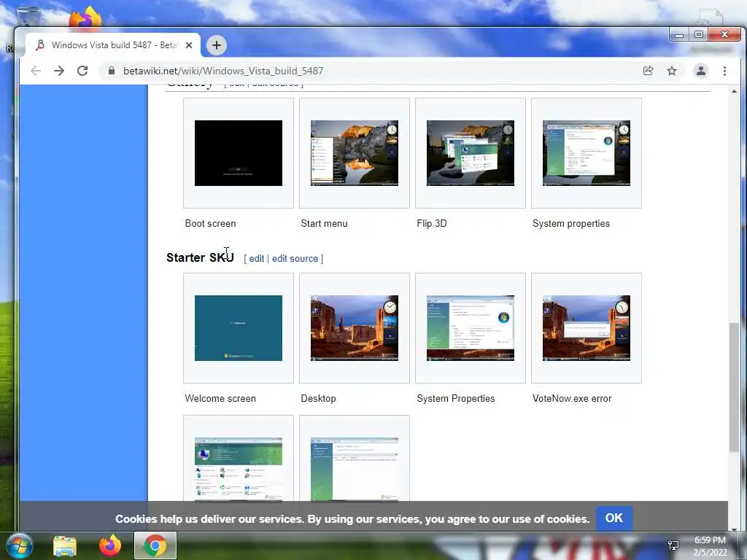This screenshot has width=747, height=560.
Task: Open the Start menu gallery thumbnail
Action: (355, 153)
